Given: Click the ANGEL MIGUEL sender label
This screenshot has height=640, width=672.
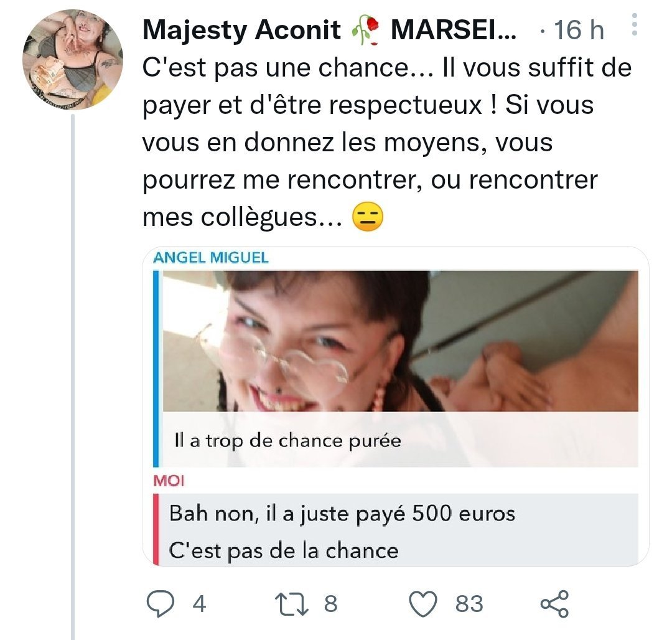Looking at the screenshot, I should tap(211, 258).
